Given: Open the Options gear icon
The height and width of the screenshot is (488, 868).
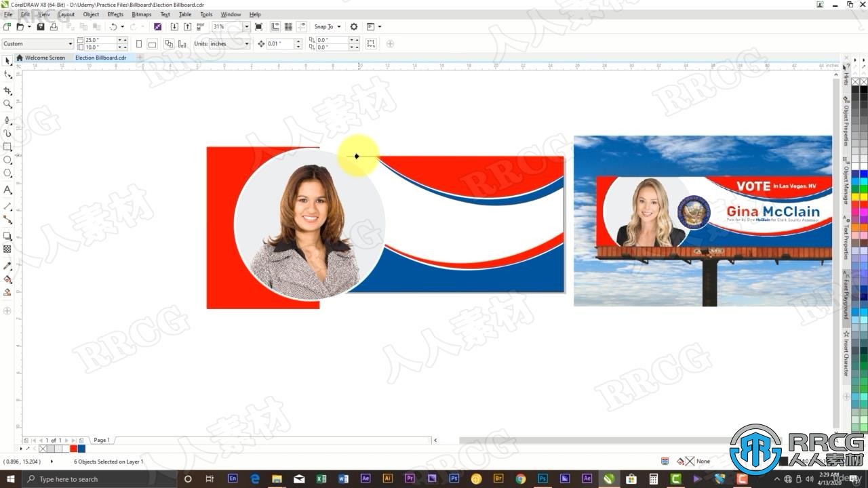Looking at the screenshot, I should pyautogui.click(x=353, y=26).
